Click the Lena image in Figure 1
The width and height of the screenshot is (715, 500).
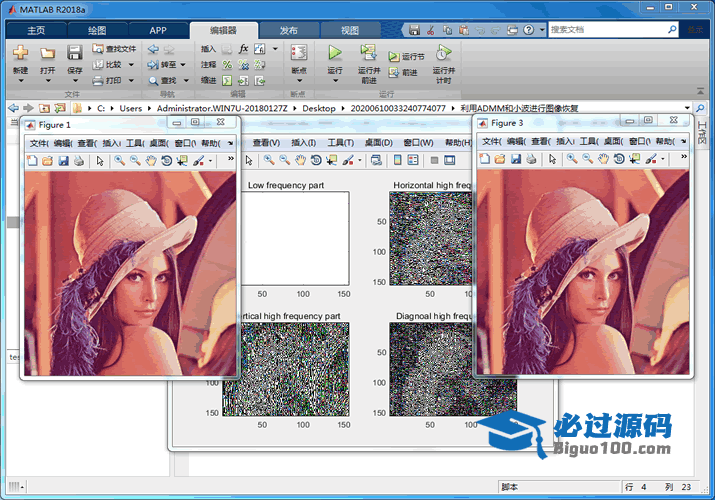130,273
